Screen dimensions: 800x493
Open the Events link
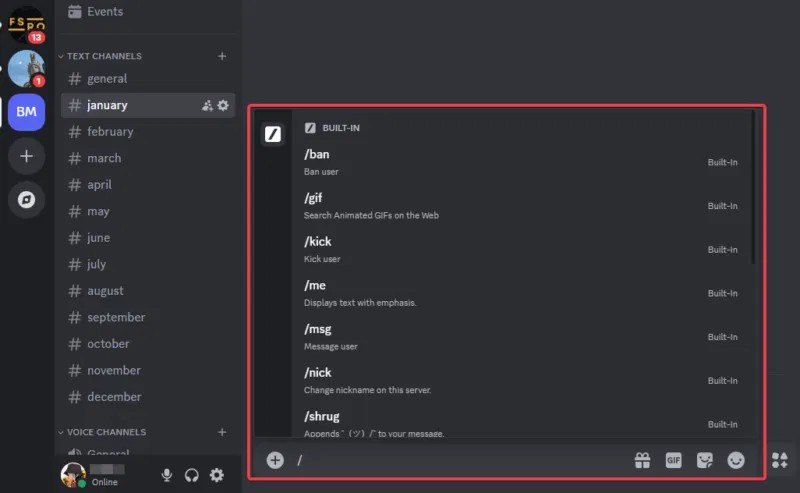pyautogui.click(x=104, y=11)
